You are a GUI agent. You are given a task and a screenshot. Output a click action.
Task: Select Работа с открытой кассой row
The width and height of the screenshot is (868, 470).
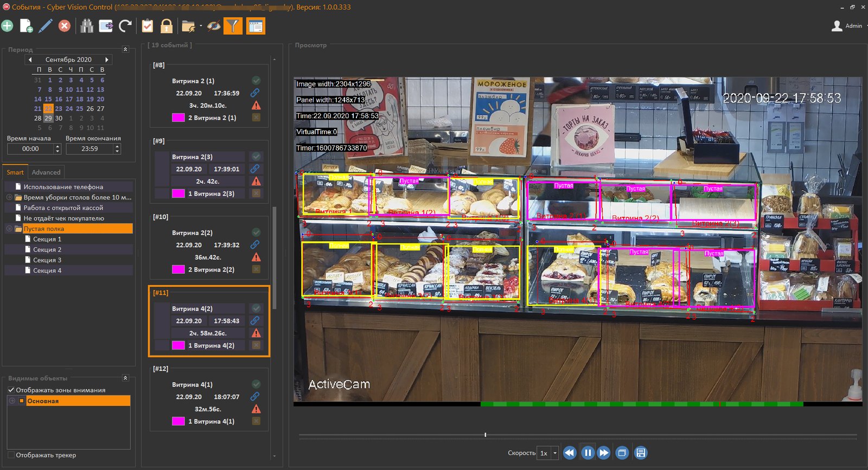pos(69,208)
